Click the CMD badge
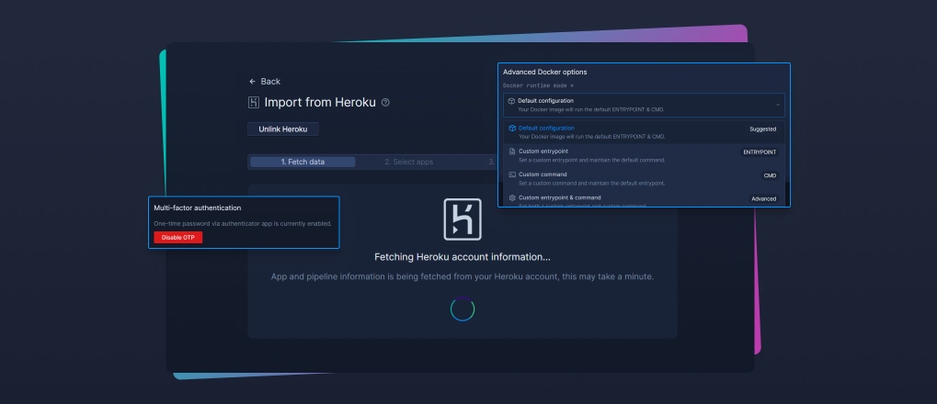 770,176
